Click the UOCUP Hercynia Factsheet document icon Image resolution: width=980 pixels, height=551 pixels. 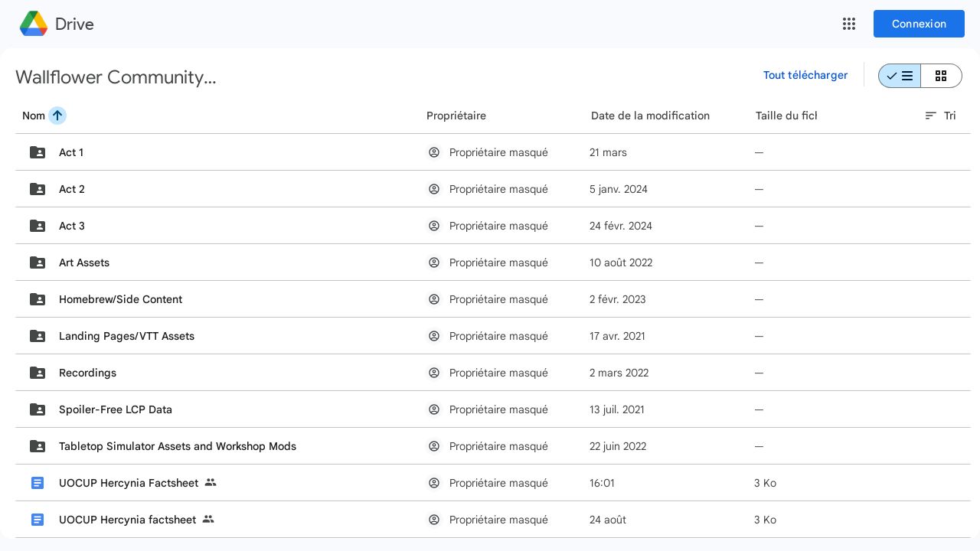point(38,483)
